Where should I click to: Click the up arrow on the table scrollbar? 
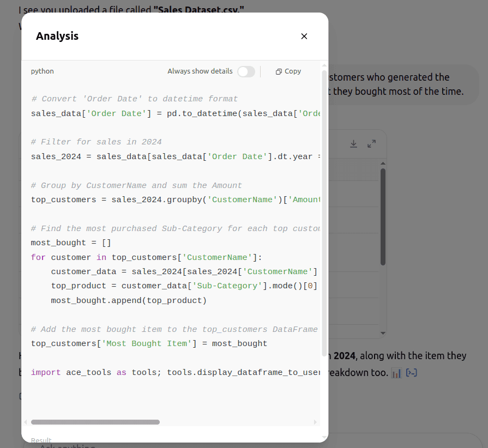(382, 162)
